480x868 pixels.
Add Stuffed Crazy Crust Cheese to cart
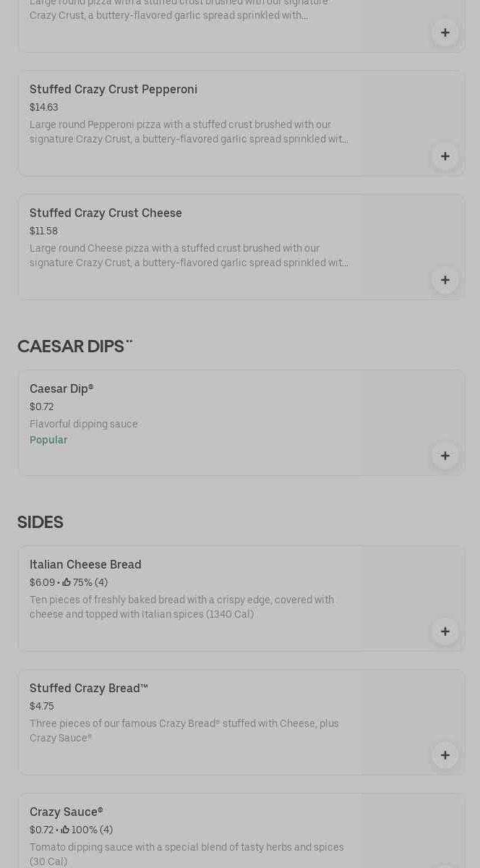point(445,280)
